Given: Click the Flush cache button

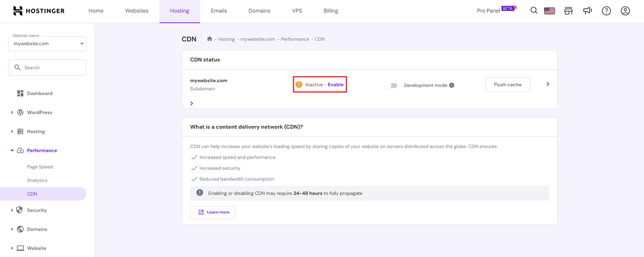Looking at the screenshot, I should pos(508,84).
